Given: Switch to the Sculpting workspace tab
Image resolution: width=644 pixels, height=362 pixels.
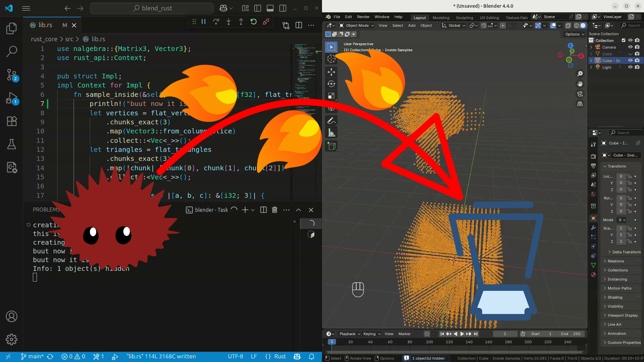Looking at the screenshot, I should [464, 18].
